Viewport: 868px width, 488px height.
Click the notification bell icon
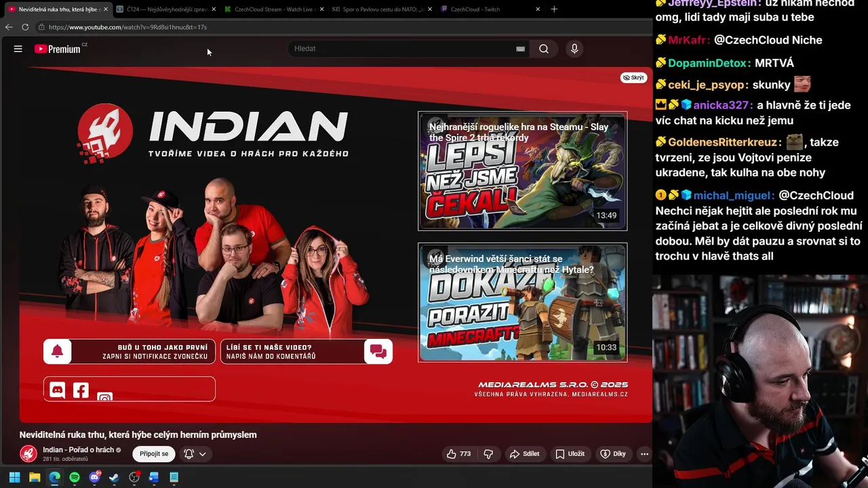pos(189,454)
